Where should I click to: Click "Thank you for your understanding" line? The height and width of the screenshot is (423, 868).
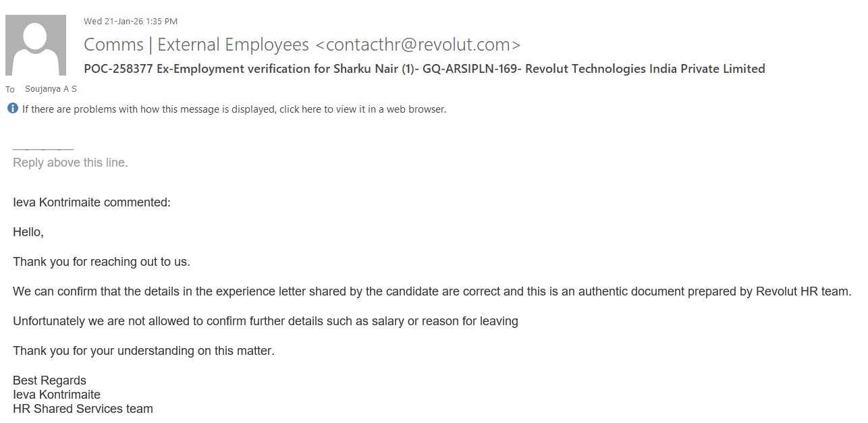(x=143, y=351)
